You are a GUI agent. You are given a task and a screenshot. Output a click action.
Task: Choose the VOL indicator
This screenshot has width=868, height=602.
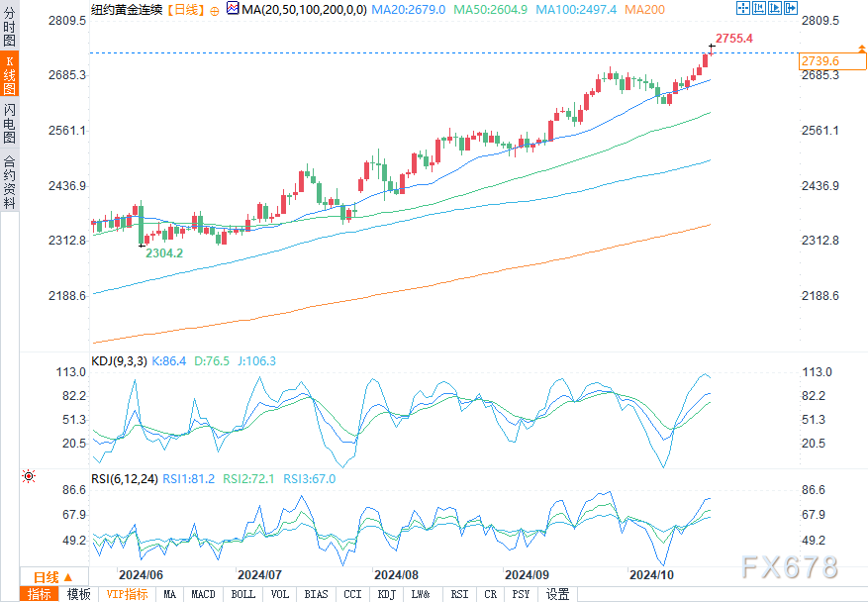pyautogui.click(x=280, y=594)
